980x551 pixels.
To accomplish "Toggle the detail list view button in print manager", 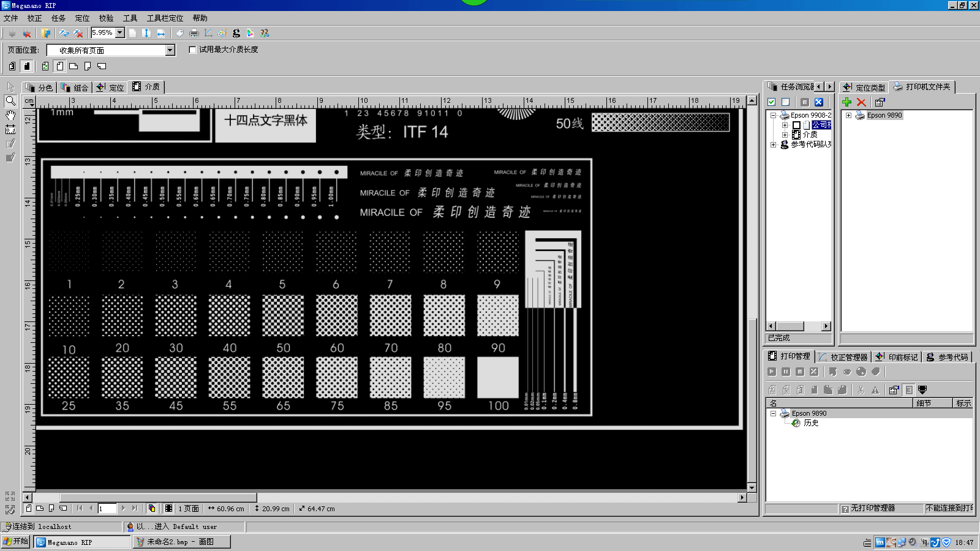I will pos(909,389).
